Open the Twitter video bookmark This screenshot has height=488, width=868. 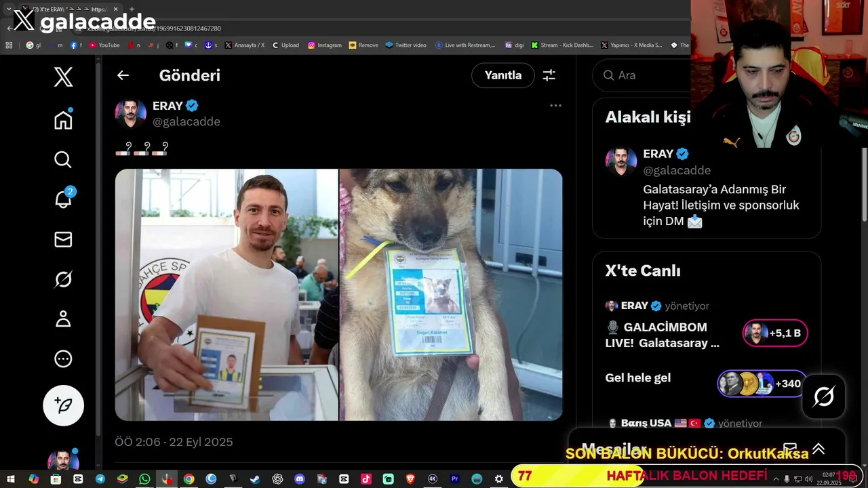click(406, 45)
